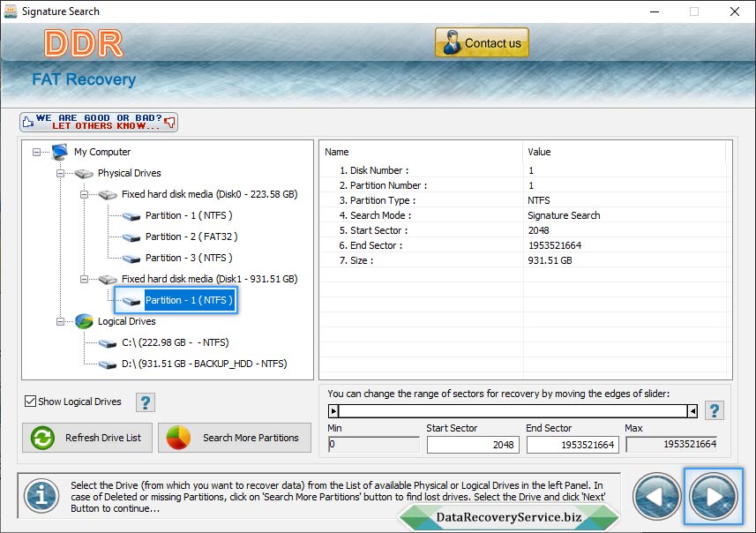Select Fixed hard disk media Disk0 entry
The width and height of the screenshot is (756, 533).
click(209, 194)
